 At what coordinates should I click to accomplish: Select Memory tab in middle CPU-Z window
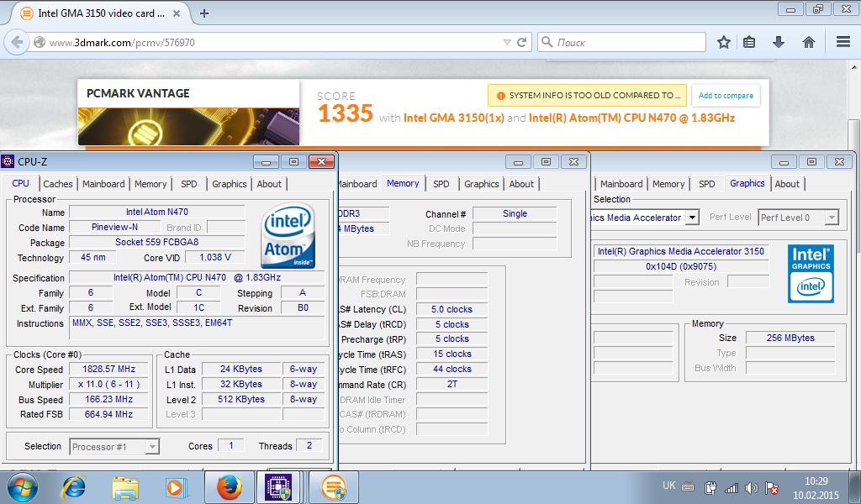point(403,183)
